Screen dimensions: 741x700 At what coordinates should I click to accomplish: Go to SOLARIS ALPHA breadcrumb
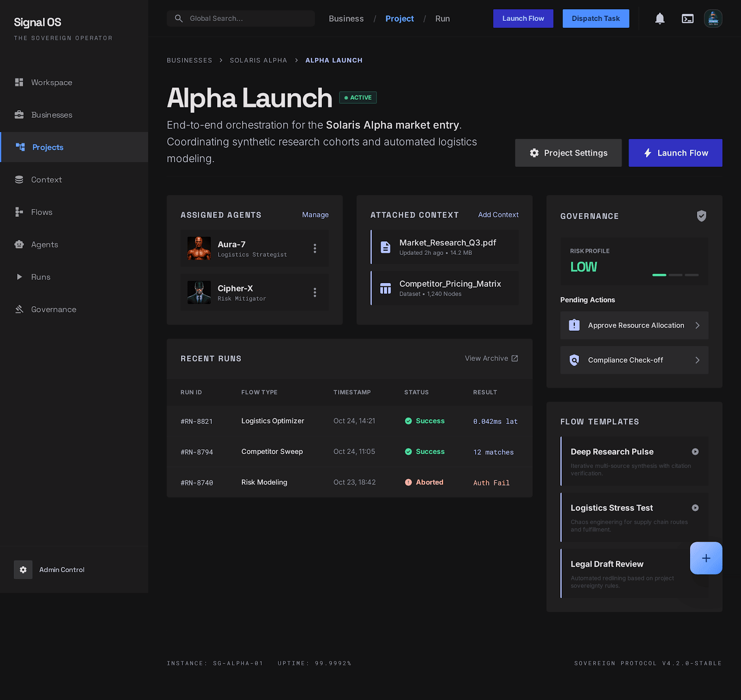click(258, 60)
